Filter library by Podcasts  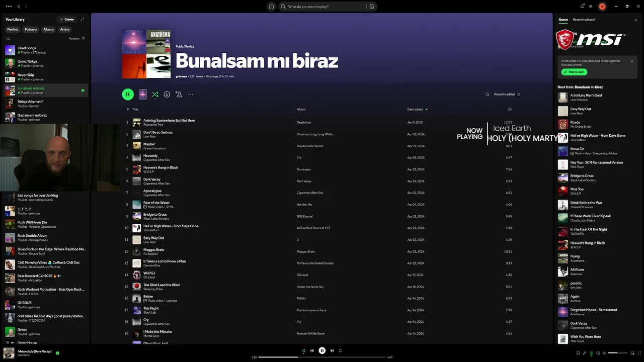coord(31,29)
